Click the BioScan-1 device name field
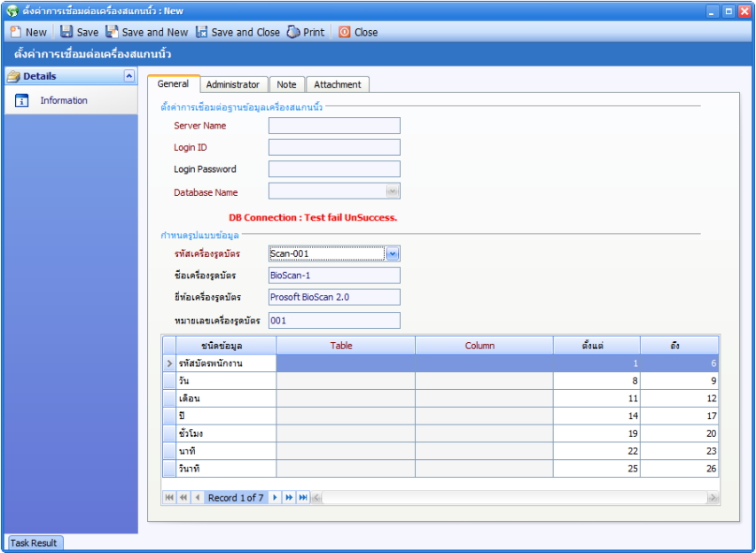 pos(334,276)
